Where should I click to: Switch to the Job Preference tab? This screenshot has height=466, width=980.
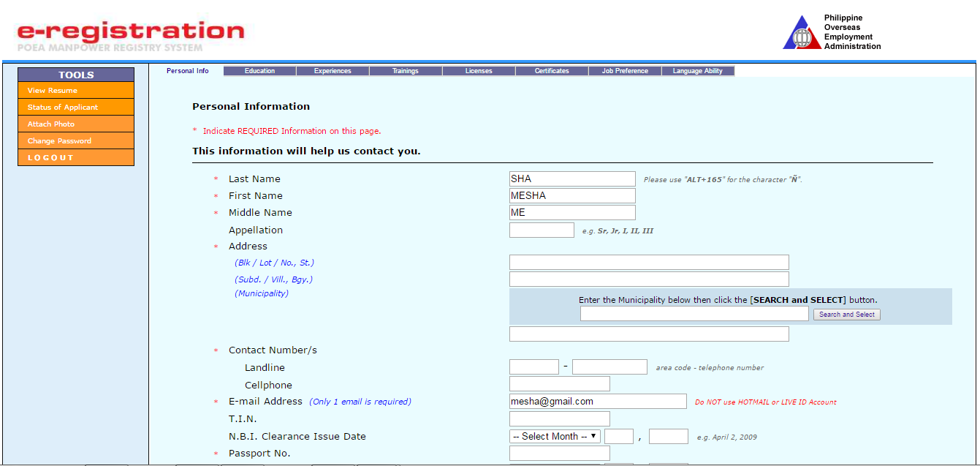coord(625,70)
